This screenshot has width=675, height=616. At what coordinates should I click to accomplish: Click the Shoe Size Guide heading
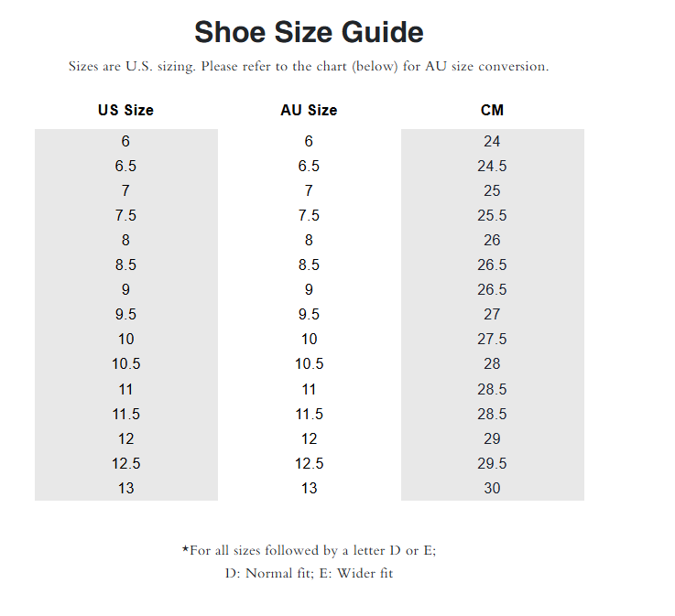309,33
